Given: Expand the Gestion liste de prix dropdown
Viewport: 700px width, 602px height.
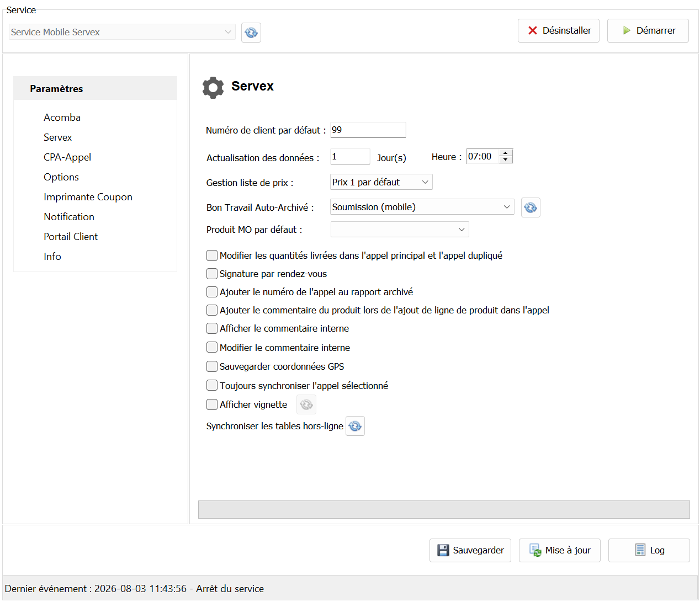Looking at the screenshot, I should coord(381,182).
